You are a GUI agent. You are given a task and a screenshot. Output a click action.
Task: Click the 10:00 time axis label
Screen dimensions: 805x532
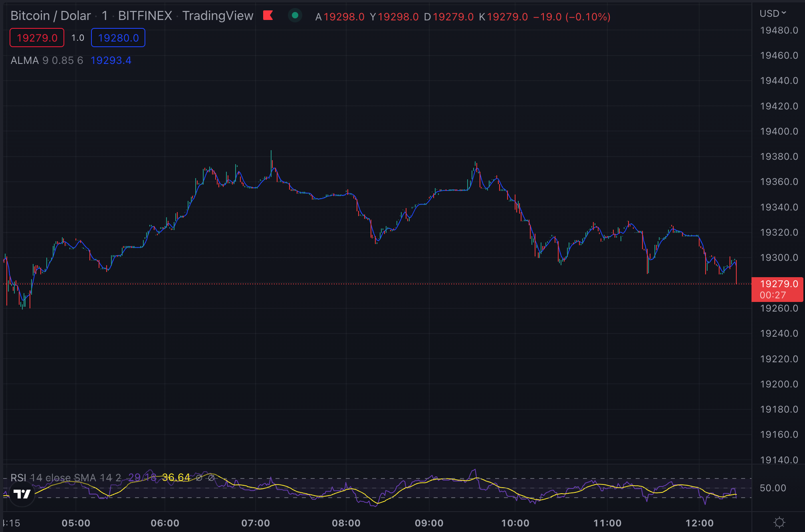click(x=515, y=523)
